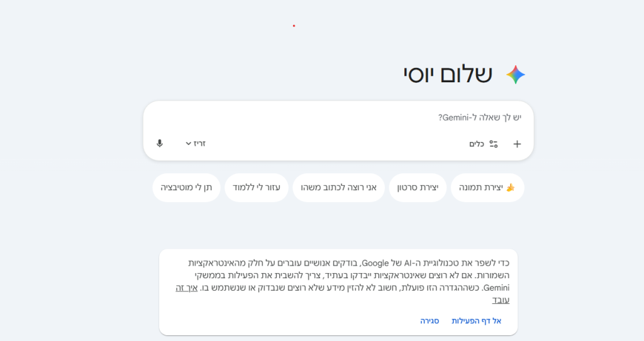Click the Gemini prompt input field
The image size is (644, 341).
pos(338,118)
